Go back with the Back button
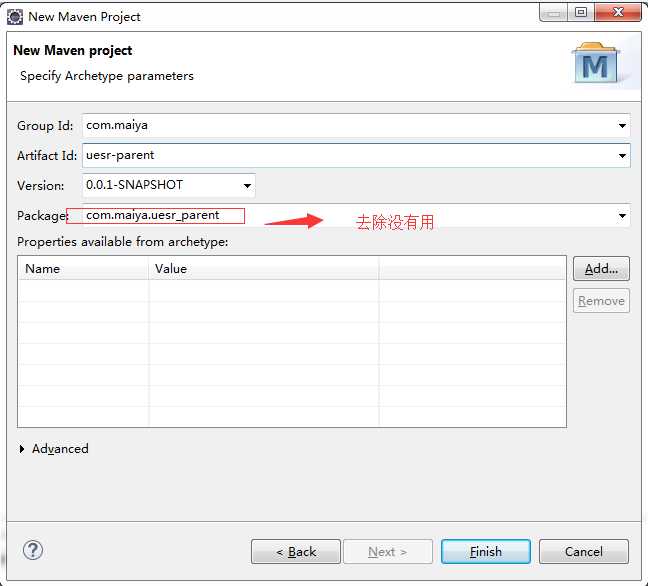This screenshot has height=586, width=648. click(x=296, y=552)
